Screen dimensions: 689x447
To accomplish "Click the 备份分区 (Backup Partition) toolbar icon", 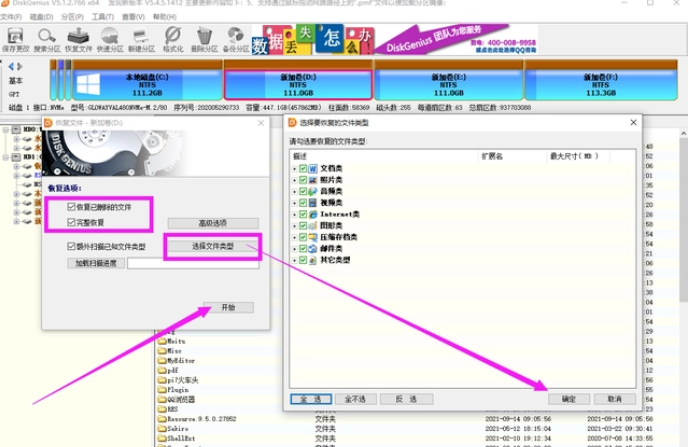I will pos(235,39).
